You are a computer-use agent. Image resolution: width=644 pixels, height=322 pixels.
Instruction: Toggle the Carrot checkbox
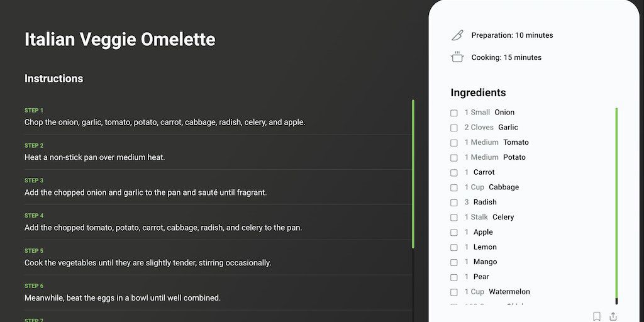(x=454, y=172)
